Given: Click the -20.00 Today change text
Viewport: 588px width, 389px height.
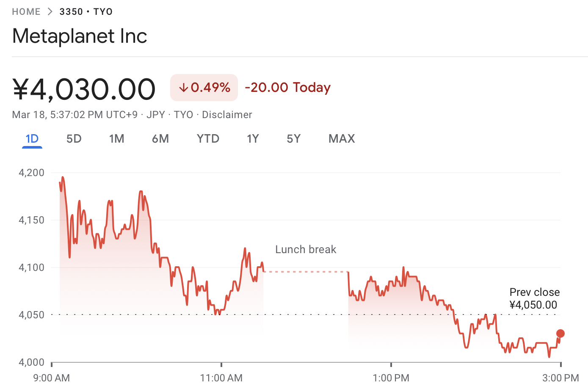Looking at the screenshot, I should pyautogui.click(x=288, y=88).
